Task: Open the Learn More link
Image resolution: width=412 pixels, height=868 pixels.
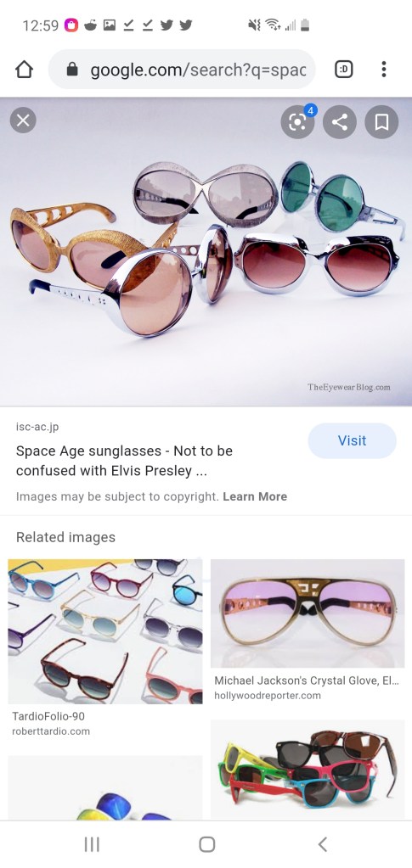Action: pyautogui.click(x=255, y=496)
